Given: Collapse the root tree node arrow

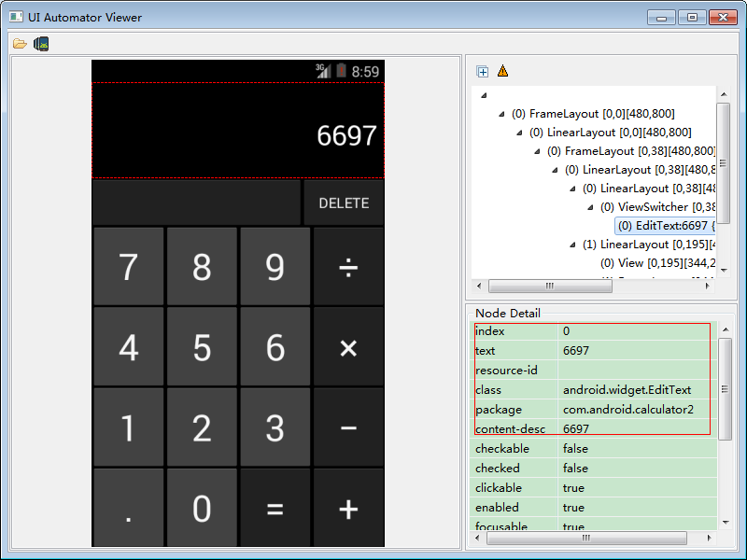Looking at the screenshot, I should [484, 95].
